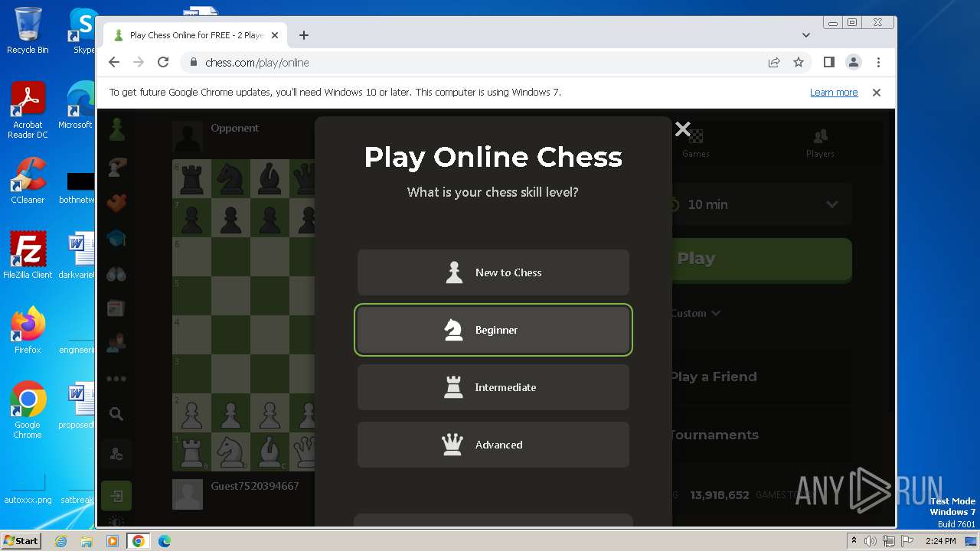Click the Sign Up person-plus sidebar icon
This screenshot has width=980, height=551.
pyautogui.click(x=116, y=455)
